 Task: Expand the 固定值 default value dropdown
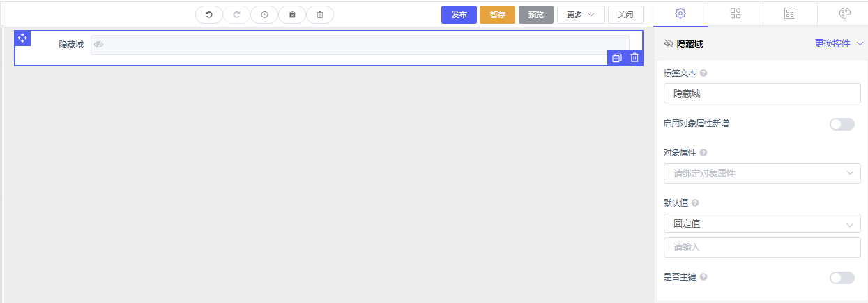tap(762, 223)
